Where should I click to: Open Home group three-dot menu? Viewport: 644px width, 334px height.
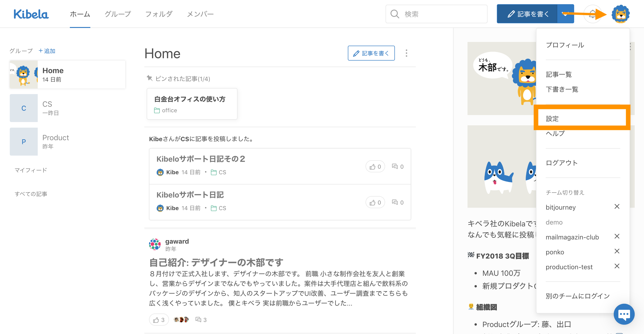(x=406, y=53)
